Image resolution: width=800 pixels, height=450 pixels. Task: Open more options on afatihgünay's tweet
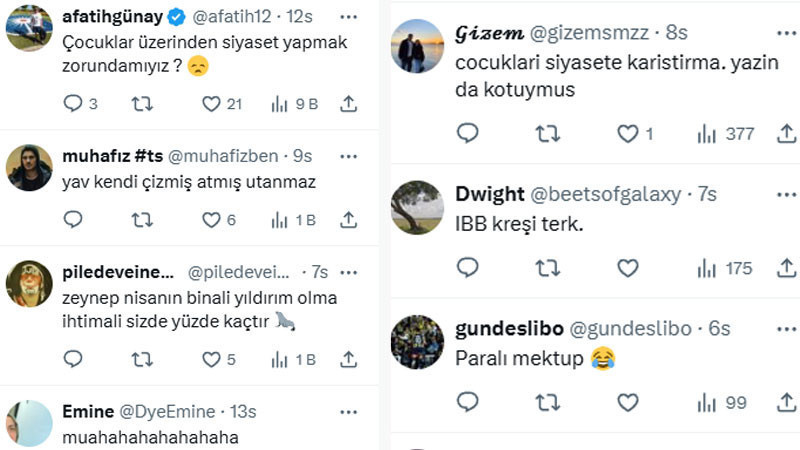348,19
